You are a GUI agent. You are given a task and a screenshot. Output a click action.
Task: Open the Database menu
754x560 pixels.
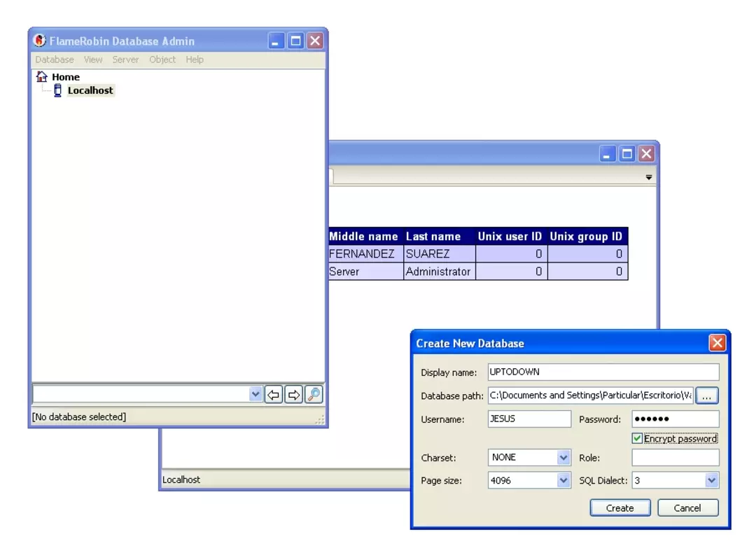click(x=55, y=59)
